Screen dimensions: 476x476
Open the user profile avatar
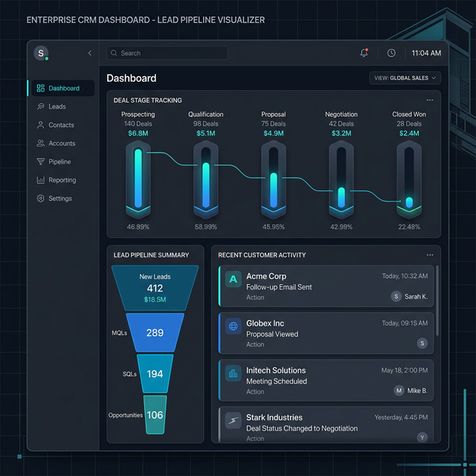(x=41, y=53)
